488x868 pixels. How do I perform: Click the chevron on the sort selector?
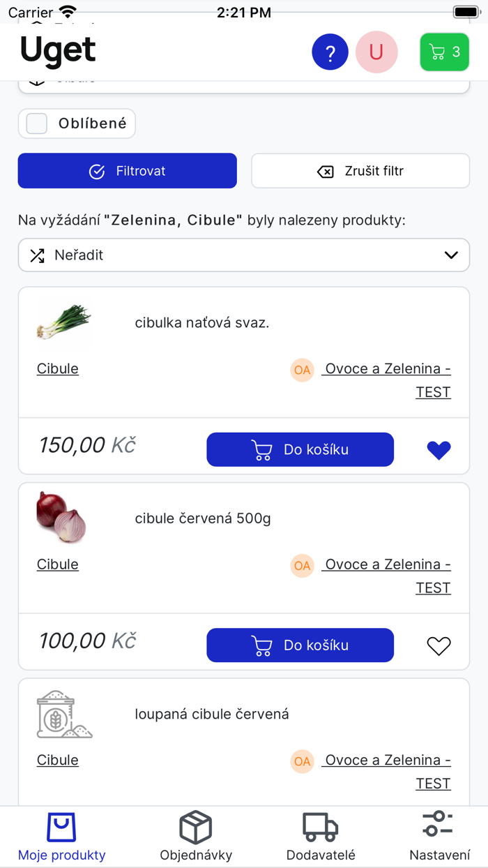pos(454,255)
